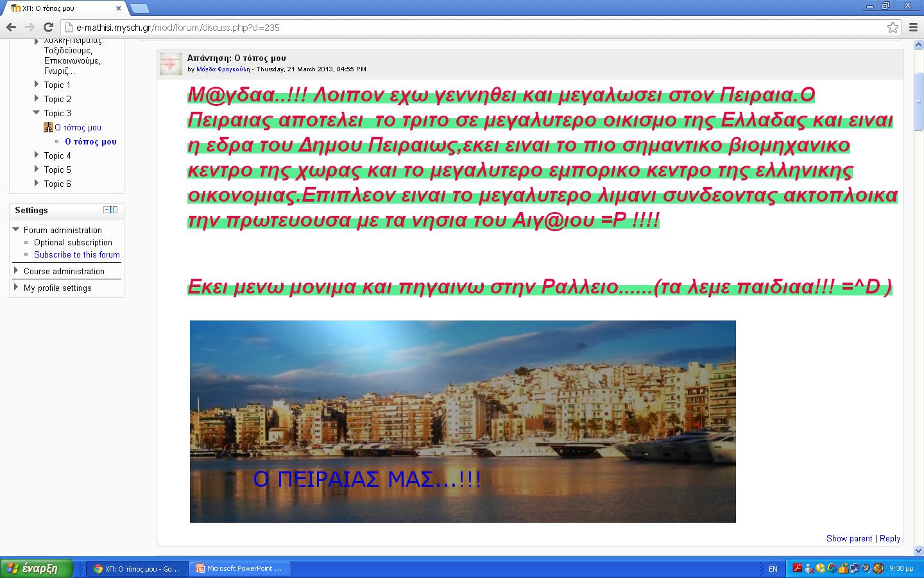Expand Topic 2 in the navigation tree
This screenshot has height=578, width=924.
point(37,98)
